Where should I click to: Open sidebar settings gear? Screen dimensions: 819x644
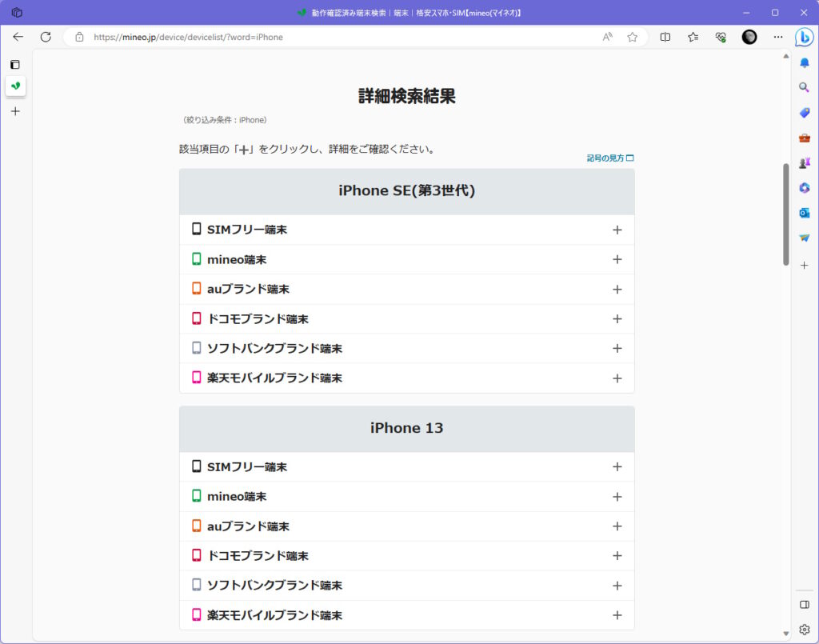pos(805,630)
